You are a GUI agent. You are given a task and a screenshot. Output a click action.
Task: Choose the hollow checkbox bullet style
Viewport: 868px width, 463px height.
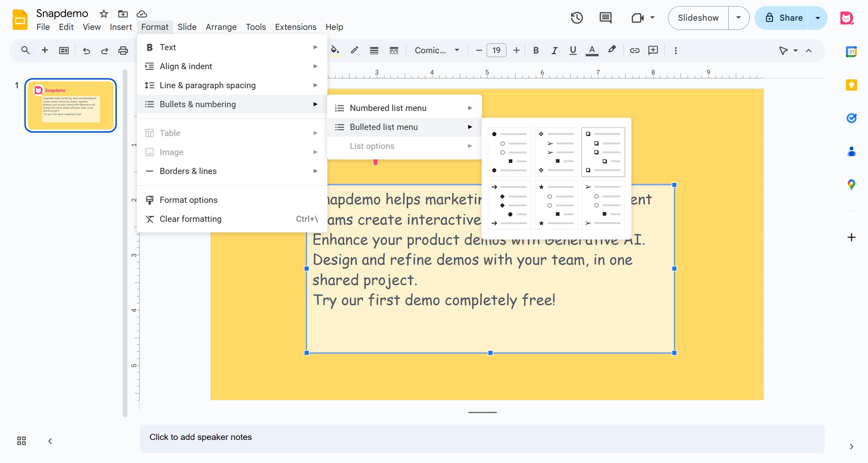(603, 152)
